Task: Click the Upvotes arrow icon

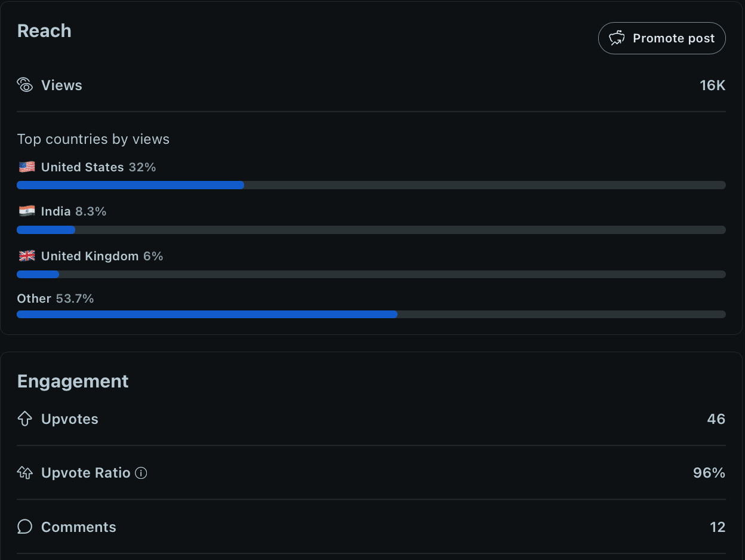Action: click(25, 419)
